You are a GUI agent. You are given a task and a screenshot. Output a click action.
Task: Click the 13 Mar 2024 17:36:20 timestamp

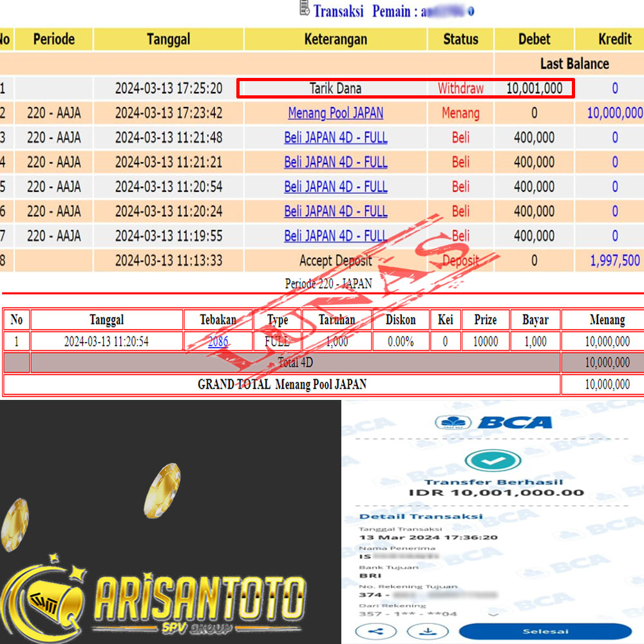click(x=428, y=537)
